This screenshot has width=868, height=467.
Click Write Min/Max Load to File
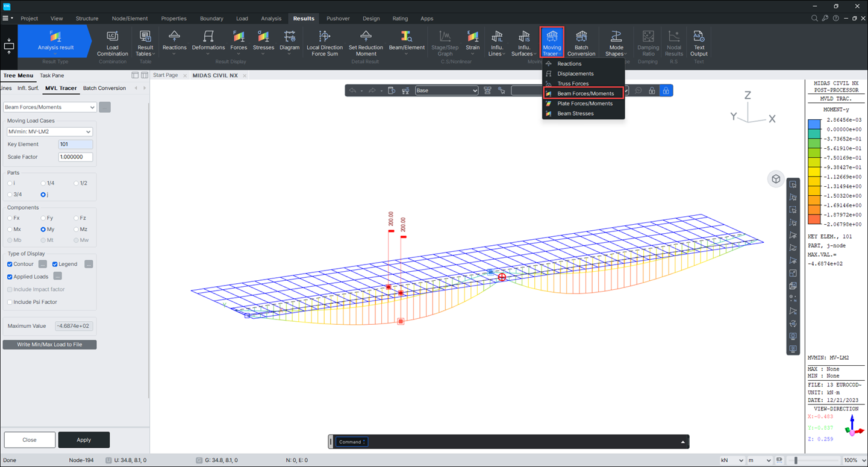(x=49, y=345)
